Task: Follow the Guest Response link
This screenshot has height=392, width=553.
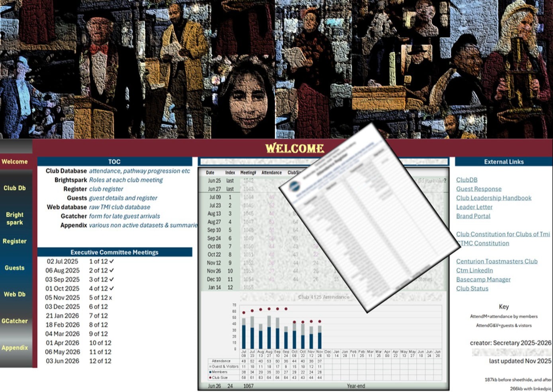Action: (478, 189)
